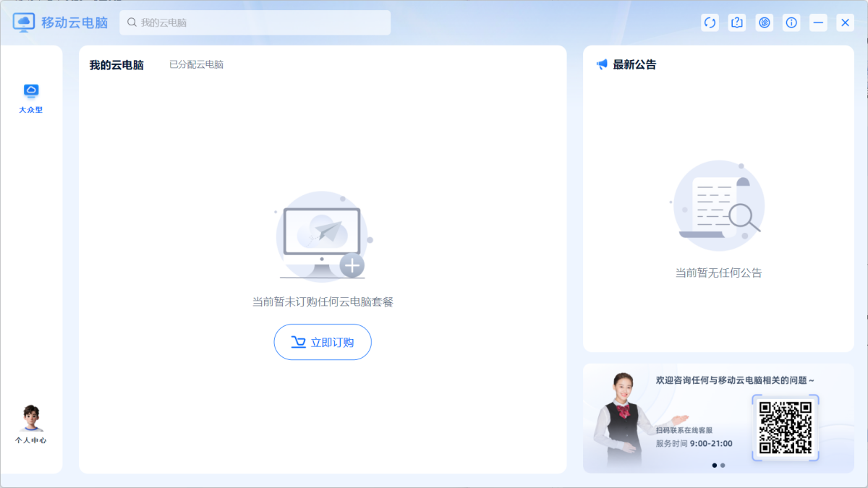The height and width of the screenshot is (488, 868).
Task: Click the shopping cart icon inside 立即订购
Action: [x=299, y=342]
